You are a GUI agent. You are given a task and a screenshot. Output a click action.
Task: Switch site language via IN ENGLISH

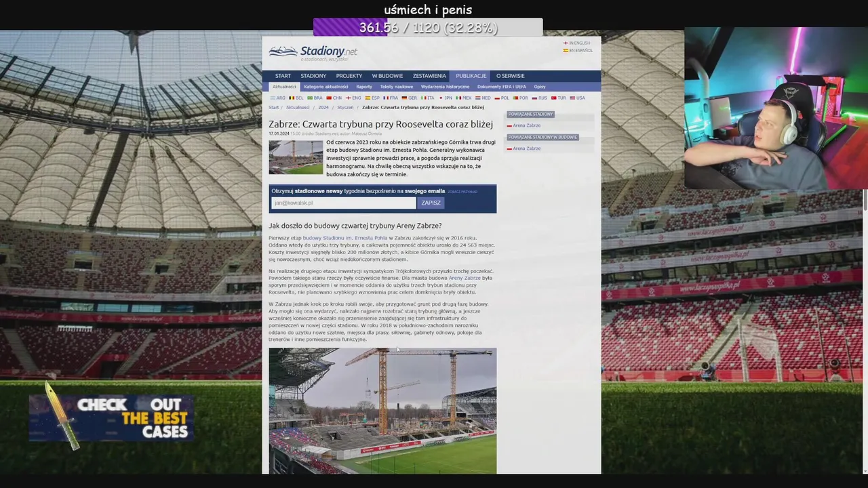pos(576,43)
